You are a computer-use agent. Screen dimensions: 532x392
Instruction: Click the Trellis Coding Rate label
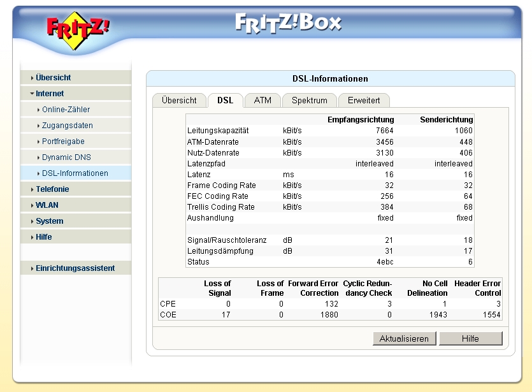point(221,207)
